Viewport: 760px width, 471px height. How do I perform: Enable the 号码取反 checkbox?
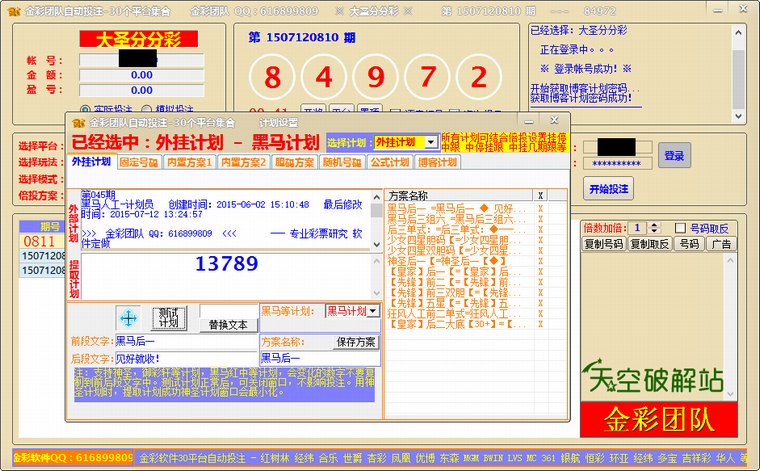point(682,228)
